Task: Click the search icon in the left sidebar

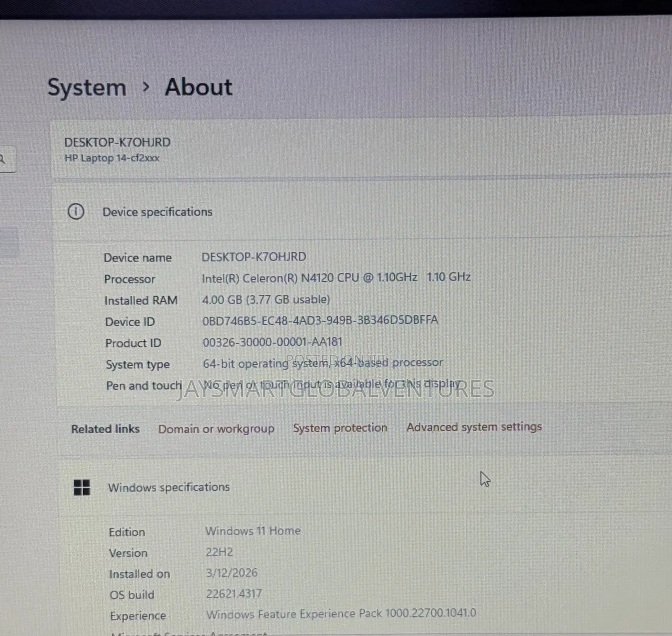Action: pyautogui.click(x=3, y=159)
